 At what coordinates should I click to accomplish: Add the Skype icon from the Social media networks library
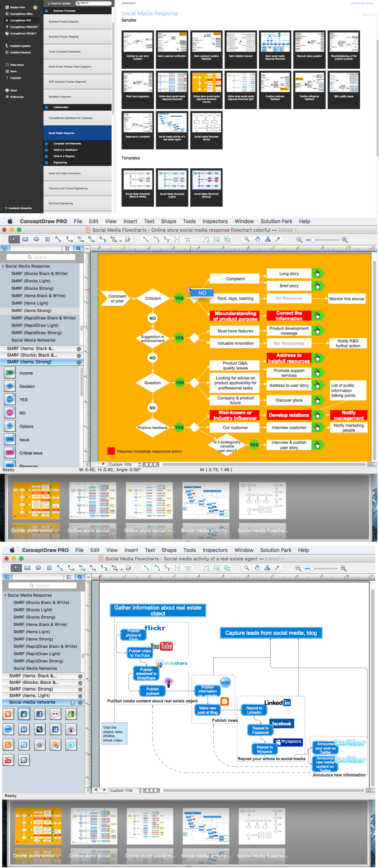(24, 744)
